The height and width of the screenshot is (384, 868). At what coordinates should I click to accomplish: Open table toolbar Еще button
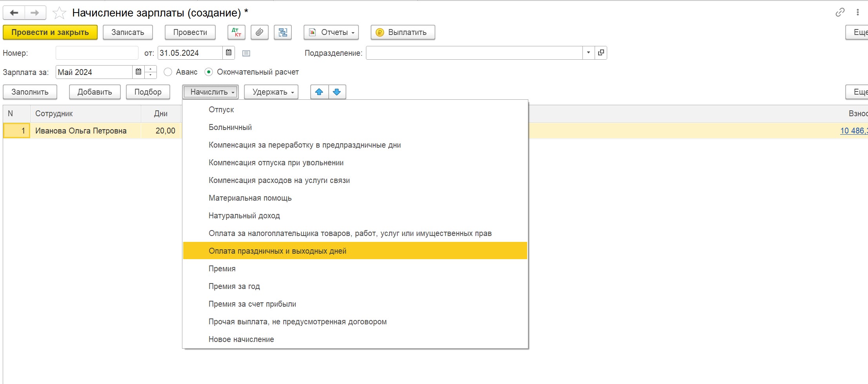[x=857, y=92]
